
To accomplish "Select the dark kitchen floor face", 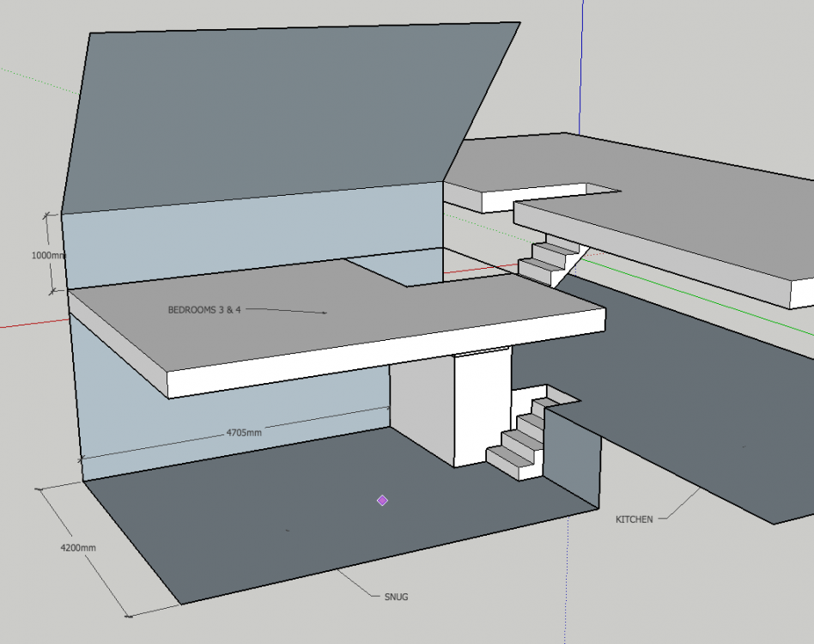I will (675, 415).
